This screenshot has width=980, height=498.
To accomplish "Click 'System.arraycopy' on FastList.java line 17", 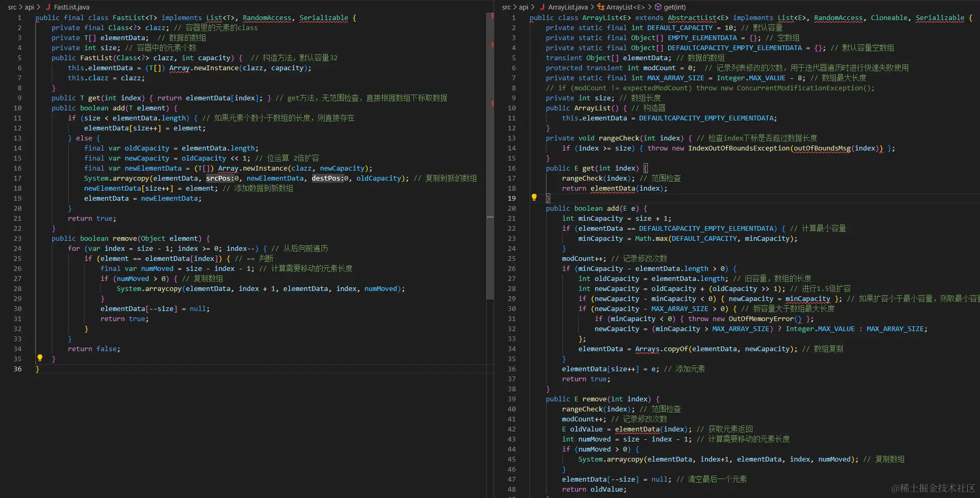I will point(117,178).
